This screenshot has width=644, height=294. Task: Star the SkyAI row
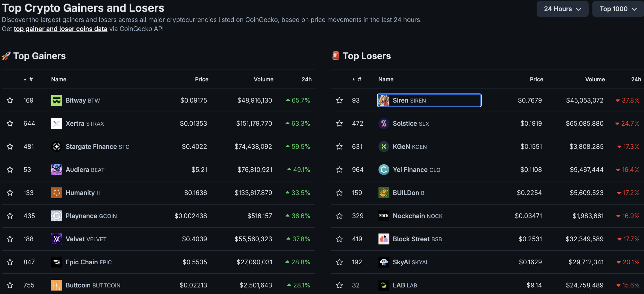(x=339, y=262)
